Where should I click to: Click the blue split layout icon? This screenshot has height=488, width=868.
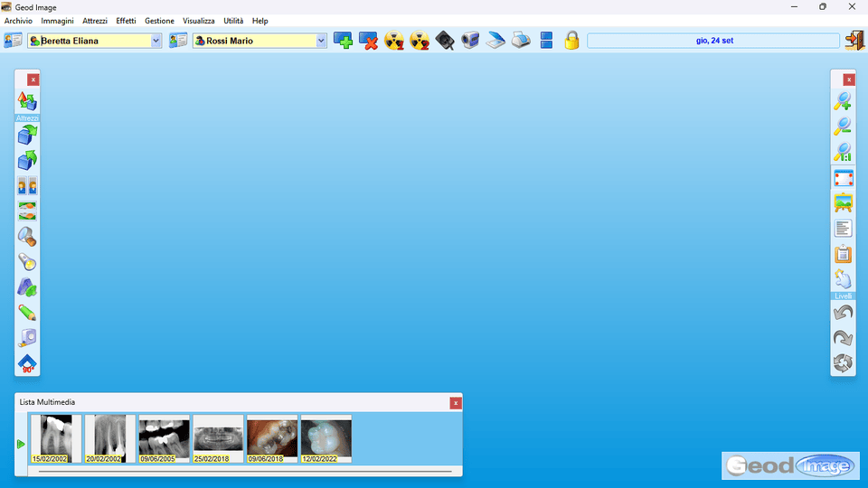click(546, 41)
